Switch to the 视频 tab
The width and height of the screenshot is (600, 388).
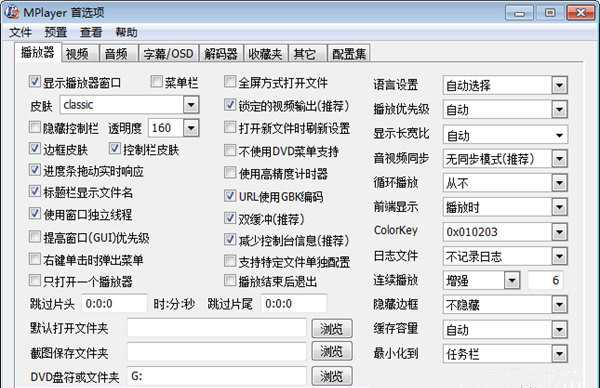coord(80,54)
